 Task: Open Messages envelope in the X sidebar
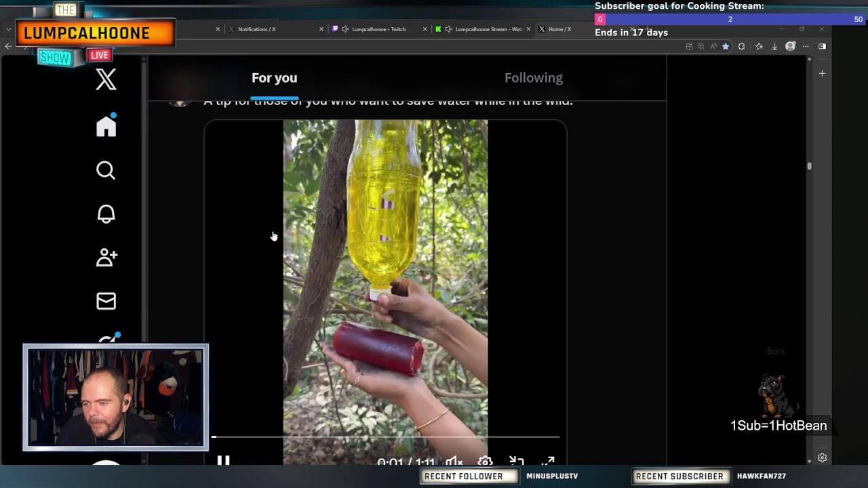tap(106, 301)
